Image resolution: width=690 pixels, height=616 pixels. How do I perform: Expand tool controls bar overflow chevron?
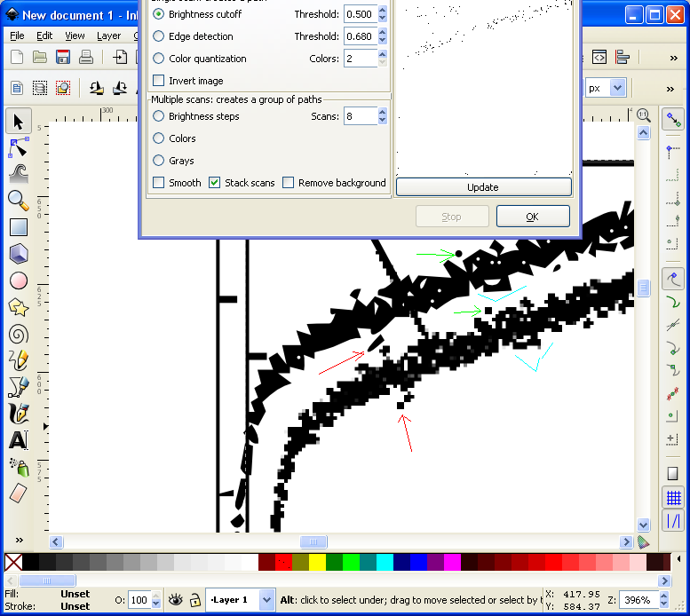(x=670, y=90)
